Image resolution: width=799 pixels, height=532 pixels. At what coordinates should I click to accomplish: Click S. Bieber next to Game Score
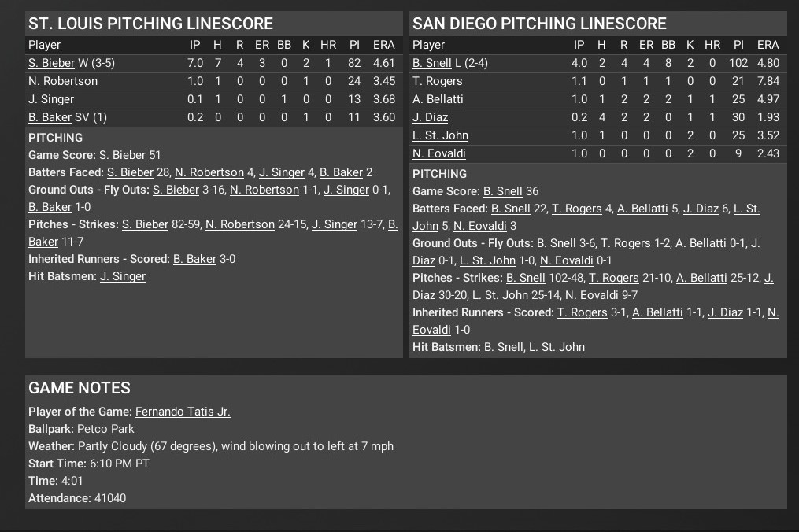tap(122, 155)
